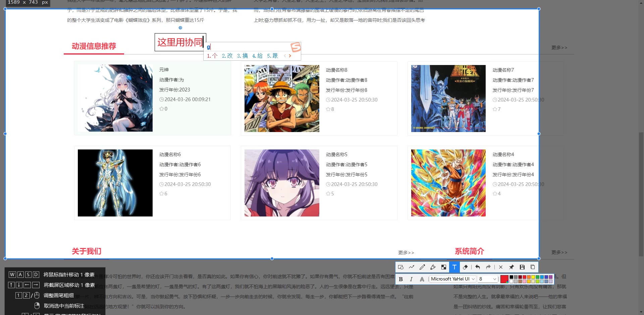Pin the screenshot to screen

(x=512, y=267)
